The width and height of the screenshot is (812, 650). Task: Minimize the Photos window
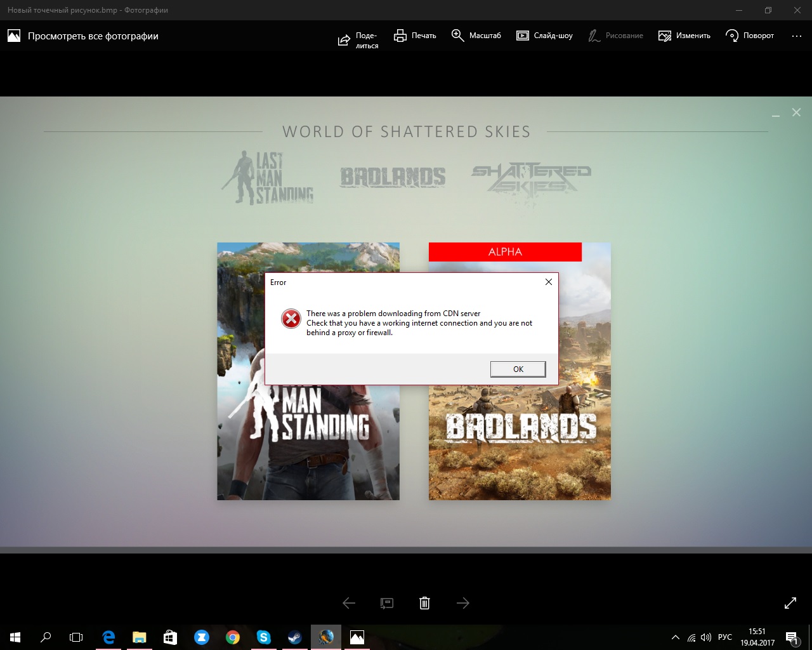coord(739,10)
